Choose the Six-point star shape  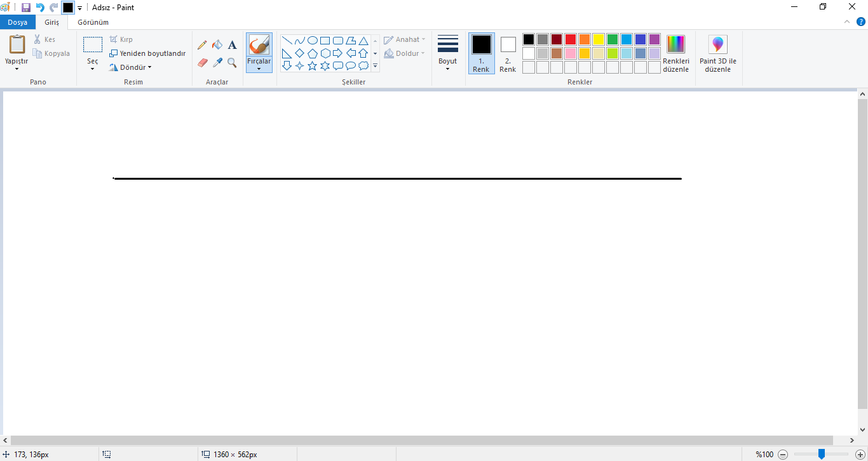(x=325, y=65)
